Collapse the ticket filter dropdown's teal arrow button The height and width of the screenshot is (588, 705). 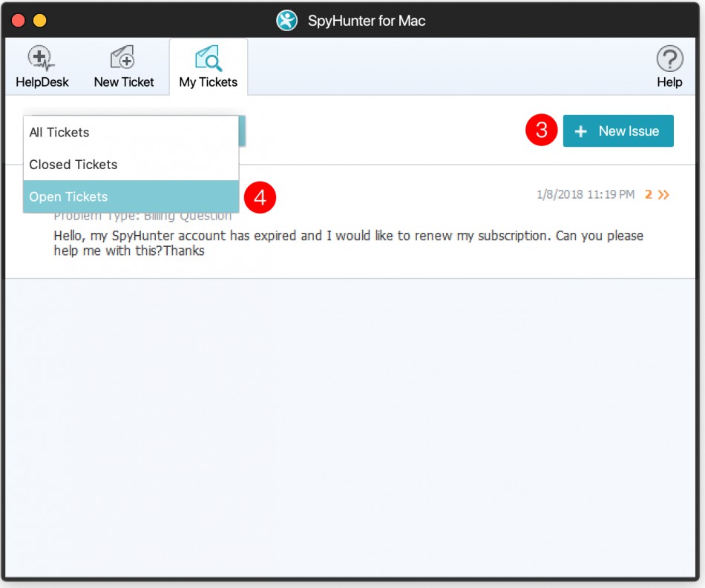(x=242, y=131)
